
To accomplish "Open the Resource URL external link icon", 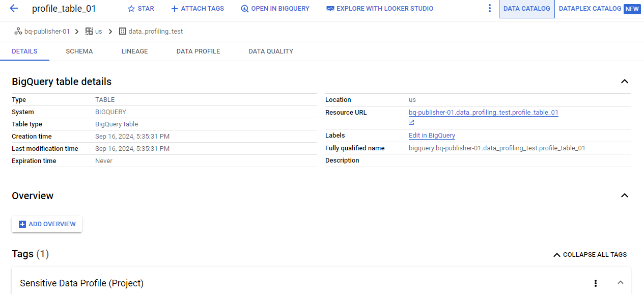I will [x=411, y=122].
